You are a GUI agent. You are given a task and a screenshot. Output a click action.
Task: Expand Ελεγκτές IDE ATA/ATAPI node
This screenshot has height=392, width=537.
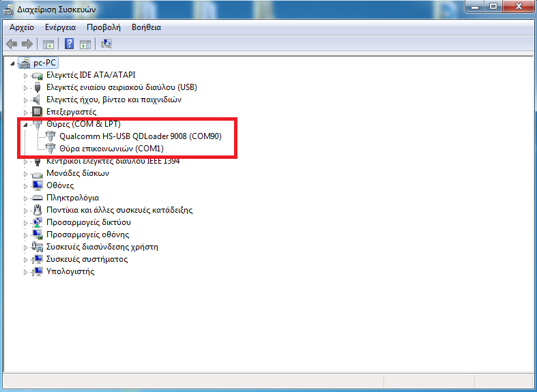click(x=25, y=76)
